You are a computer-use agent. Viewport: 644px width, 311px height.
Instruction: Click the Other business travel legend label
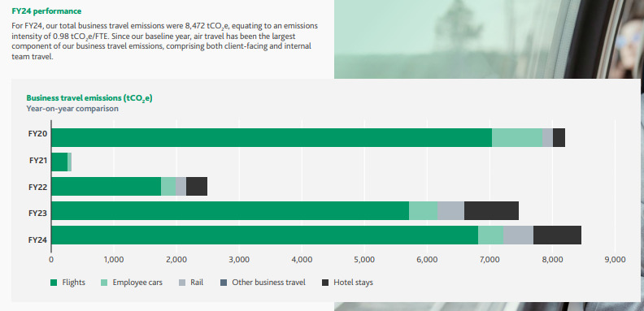268,283
